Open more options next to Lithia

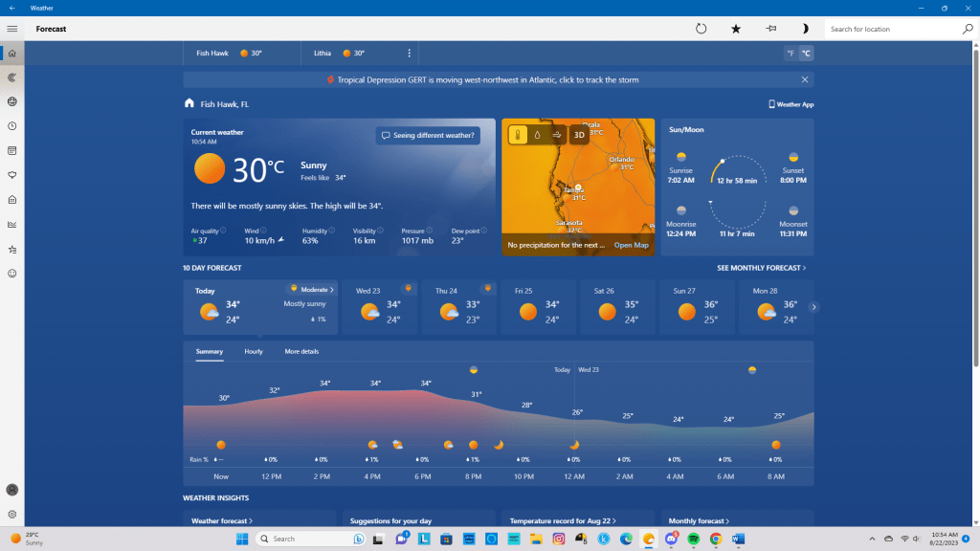[410, 54]
